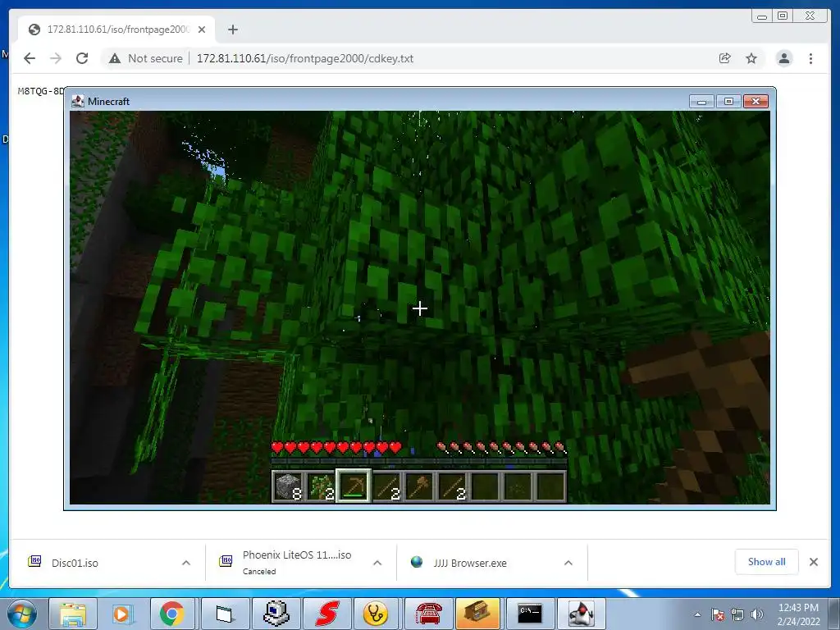Select the sapling hotbar slot
Image resolution: width=840 pixels, height=630 pixels.
point(321,486)
